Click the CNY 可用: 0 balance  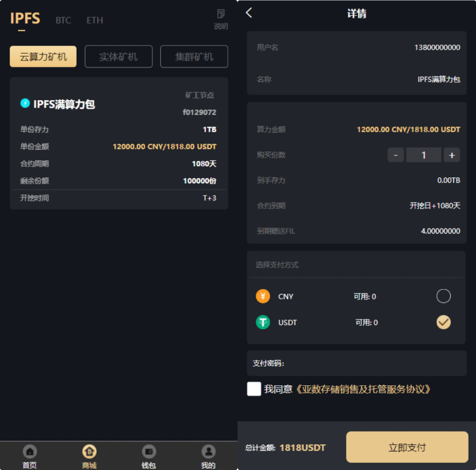pyautogui.click(x=364, y=297)
